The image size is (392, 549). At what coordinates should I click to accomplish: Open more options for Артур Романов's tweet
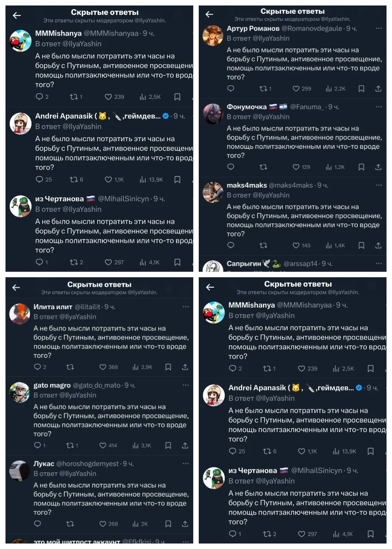coord(379,28)
